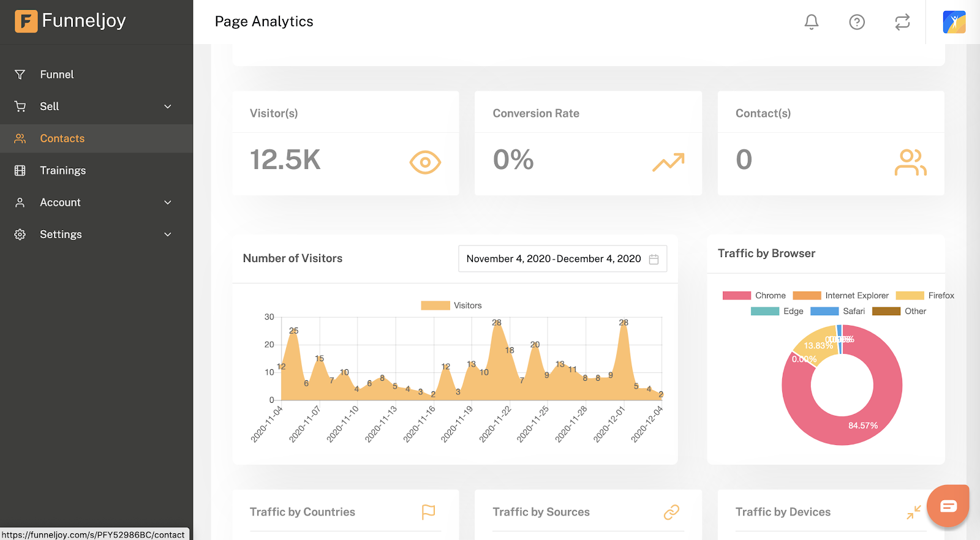
Task: Open the Funnel page from sidebar
Action: [x=56, y=75]
